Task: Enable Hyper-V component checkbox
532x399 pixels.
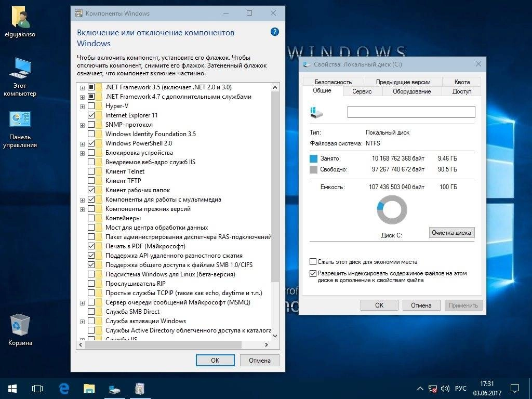Action: pos(91,106)
